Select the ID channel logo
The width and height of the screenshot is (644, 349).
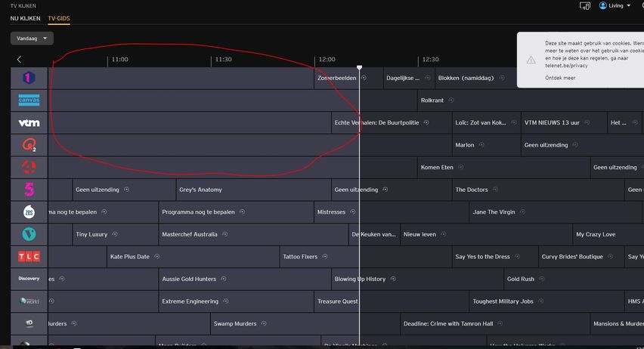[x=29, y=323]
